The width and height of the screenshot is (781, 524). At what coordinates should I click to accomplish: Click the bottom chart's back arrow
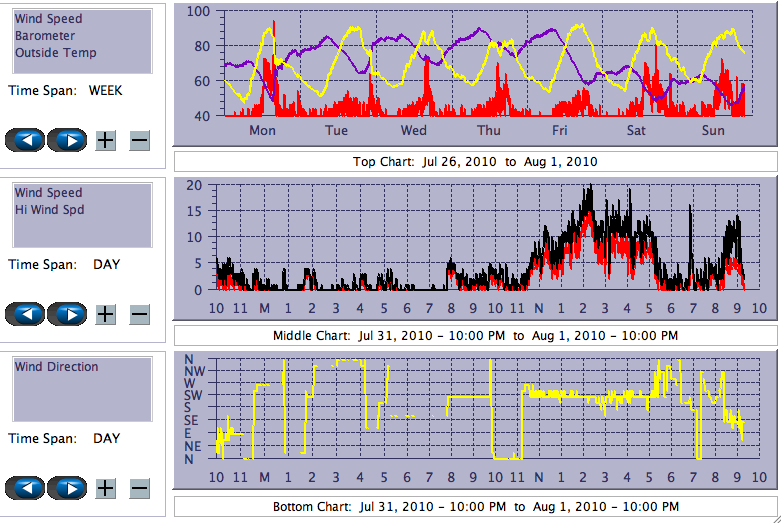(x=25, y=488)
